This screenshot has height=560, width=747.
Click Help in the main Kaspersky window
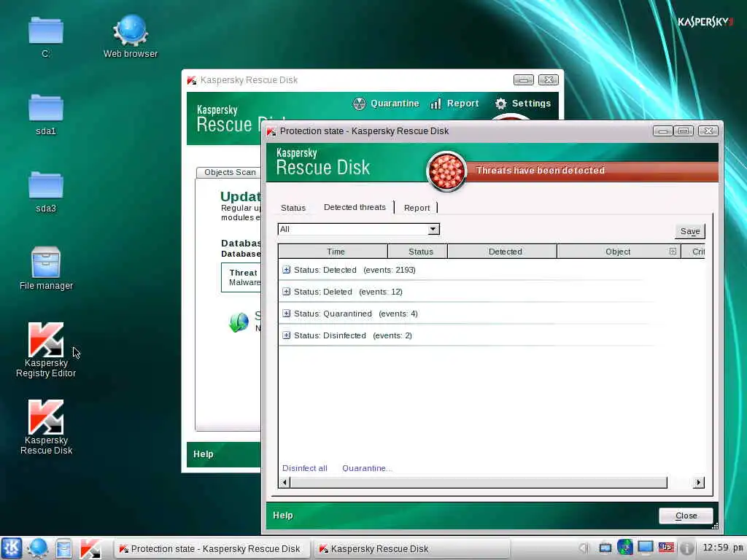[x=204, y=454]
